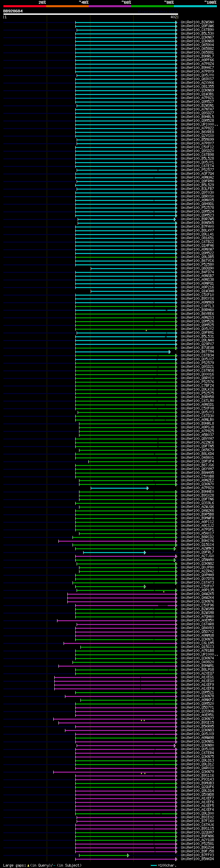The height and width of the screenshot is (868, 220).
Task: Select the UniRef100_A5B037 label
Action: 197,435
